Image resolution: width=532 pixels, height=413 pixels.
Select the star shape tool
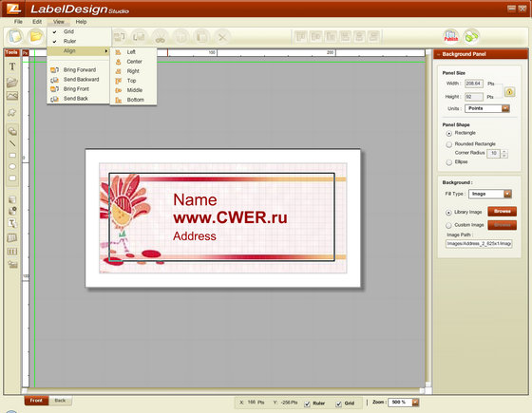12,112
